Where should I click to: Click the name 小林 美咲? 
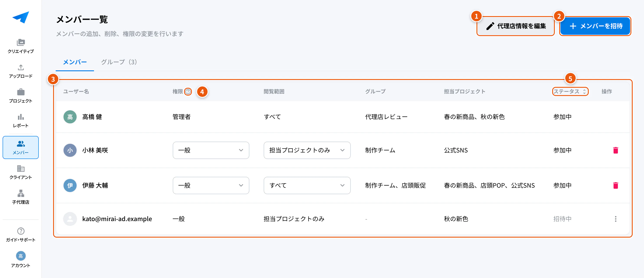(x=95, y=150)
